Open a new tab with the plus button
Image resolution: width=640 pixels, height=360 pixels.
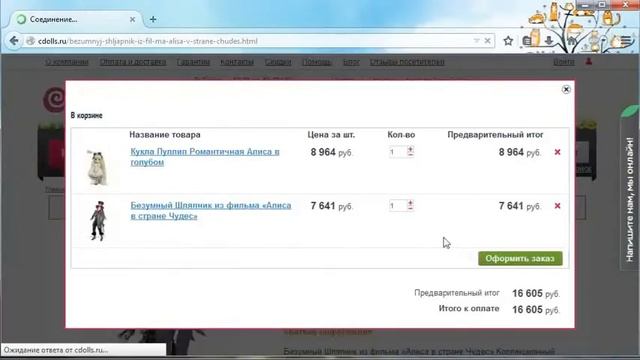(153, 19)
